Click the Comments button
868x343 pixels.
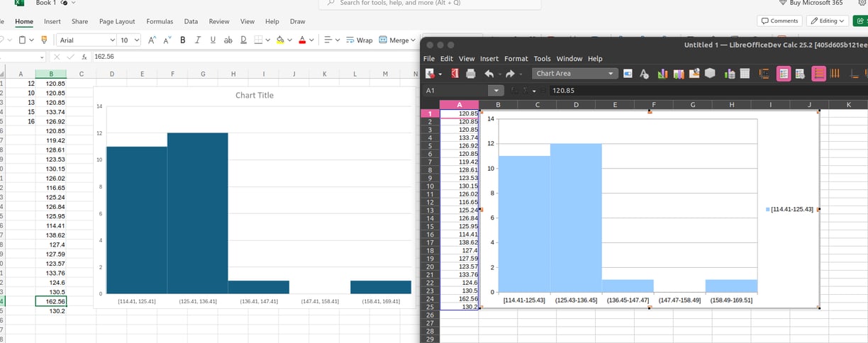pyautogui.click(x=779, y=21)
